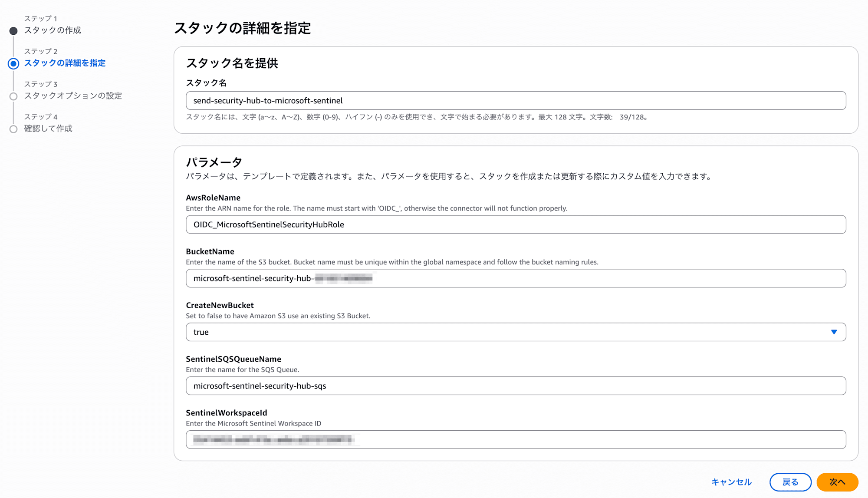Open the CreateNewBucket dropdown
This screenshot has width=868, height=498.
click(x=516, y=332)
